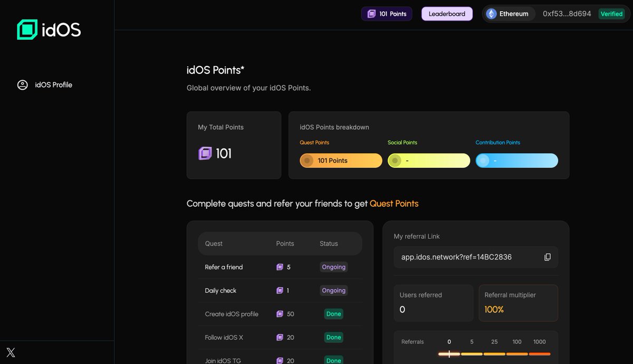Click the idOS Profile user icon

click(x=22, y=85)
